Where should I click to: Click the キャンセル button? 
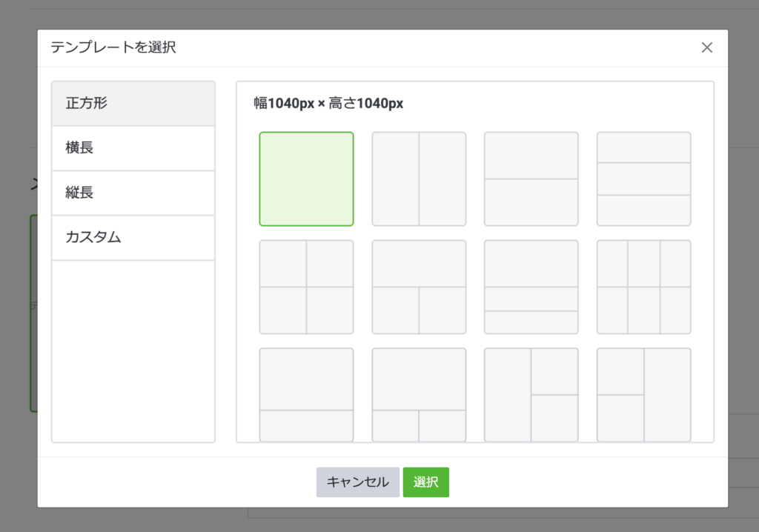(x=357, y=482)
